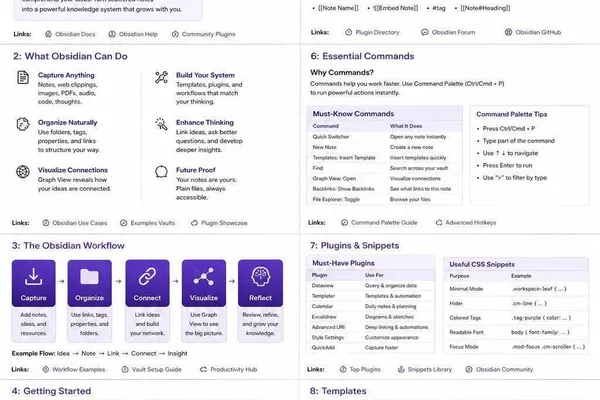Screen dimensions: 600x400
Task: Click the Capture workflow tile with download icon
Action: coord(34,283)
